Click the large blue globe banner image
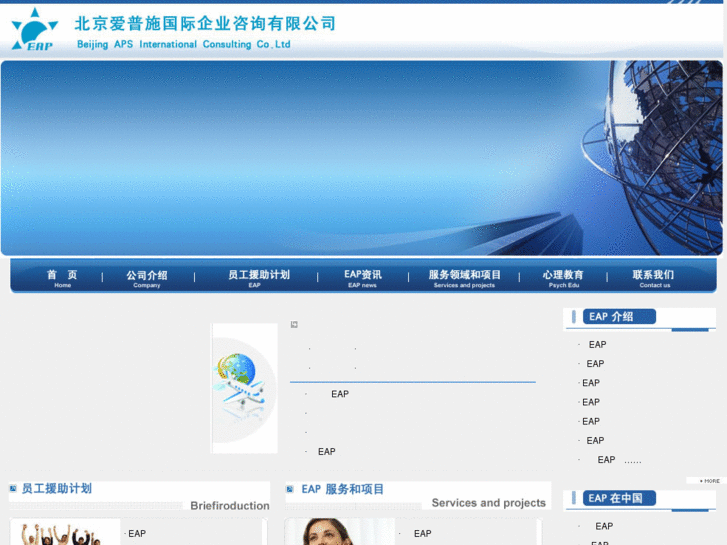 tap(362, 158)
